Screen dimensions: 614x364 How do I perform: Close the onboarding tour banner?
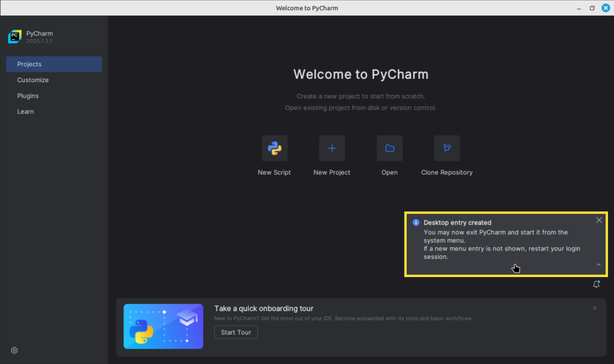(x=594, y=308)
